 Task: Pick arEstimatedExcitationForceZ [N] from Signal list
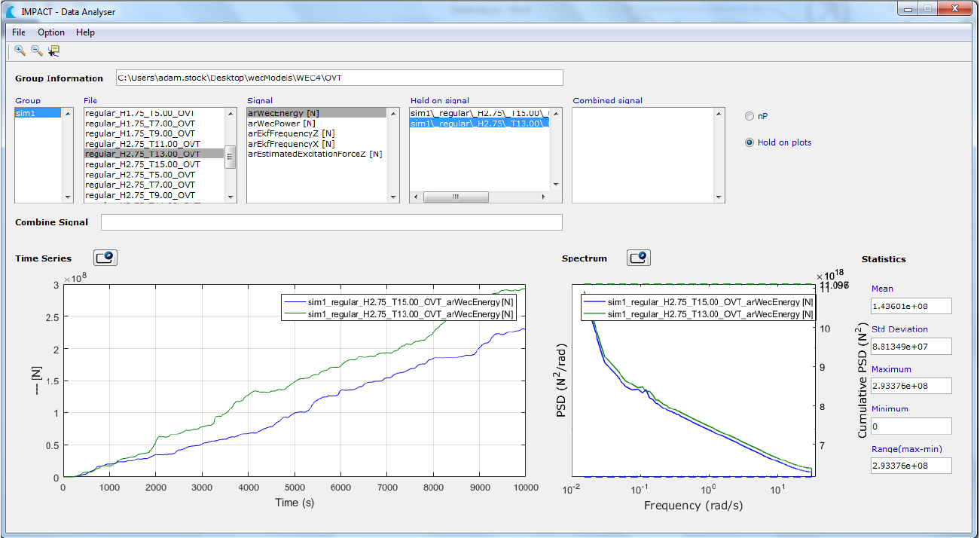click(x=315, y=154)
